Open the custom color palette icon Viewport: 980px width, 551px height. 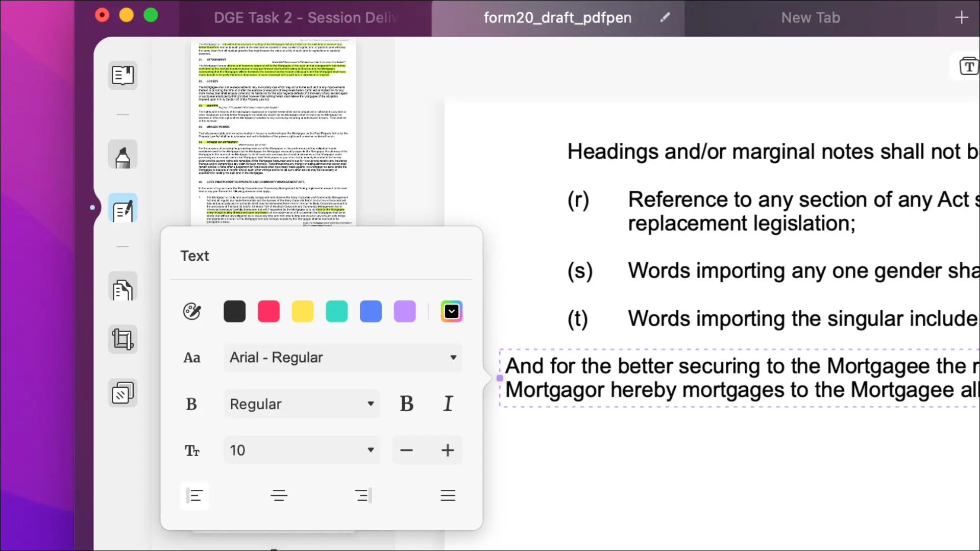point(192,311)
